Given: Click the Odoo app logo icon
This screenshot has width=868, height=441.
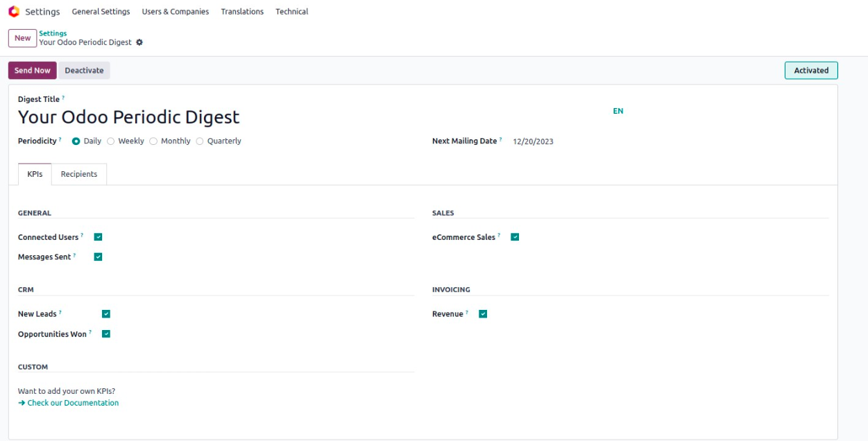Looking at the screenshot, I should [x=14, y=12].
